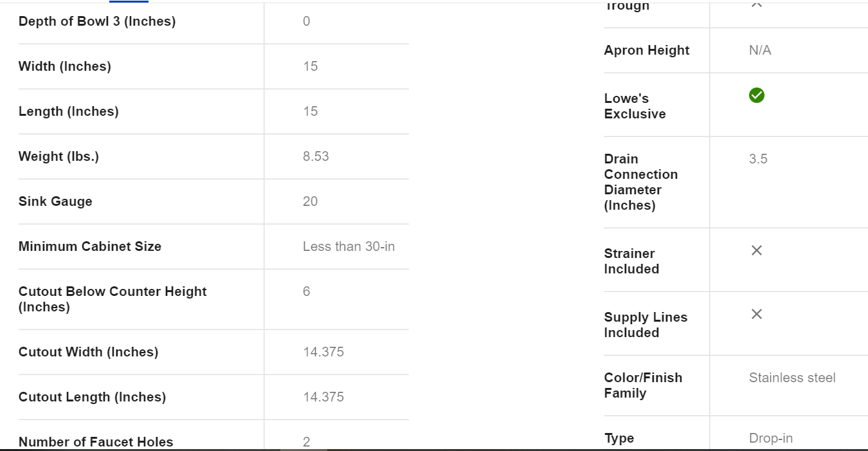
Task: Click the Drain Connection Diameter label
Action: coord(640,182)
